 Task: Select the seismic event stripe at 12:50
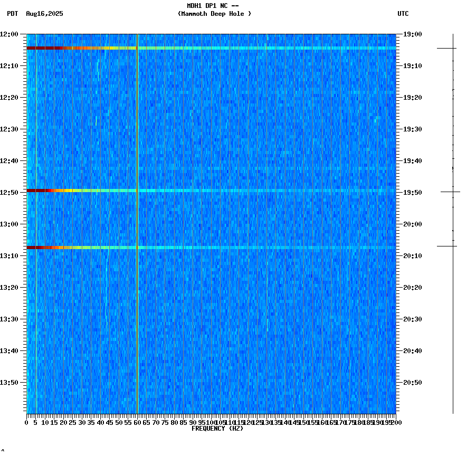click(x=158, y=191)
